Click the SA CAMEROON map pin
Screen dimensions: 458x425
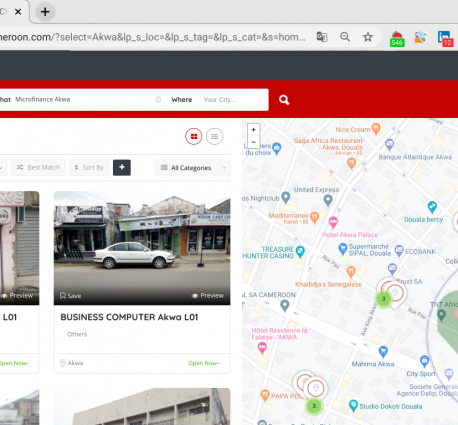click(x=284, y=305)
